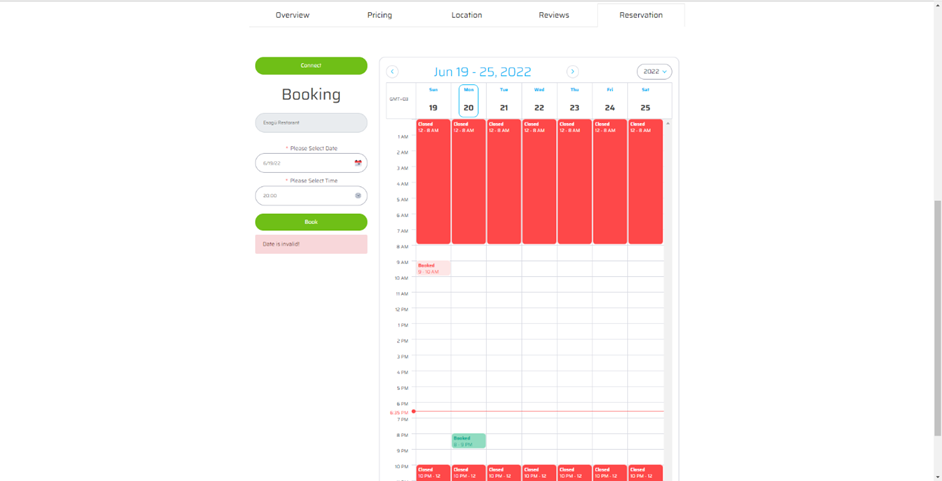Image resolution: width=942 pixels, height=481 pixels.
Task: Go to the next week arrow
Action: tap(573, 71)
